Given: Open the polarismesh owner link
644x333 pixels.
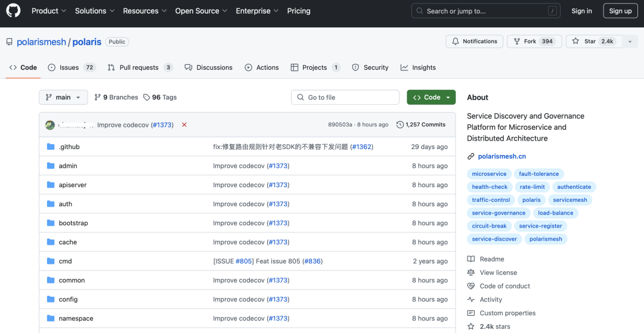Looking at the screenshot, I should 41,42.
